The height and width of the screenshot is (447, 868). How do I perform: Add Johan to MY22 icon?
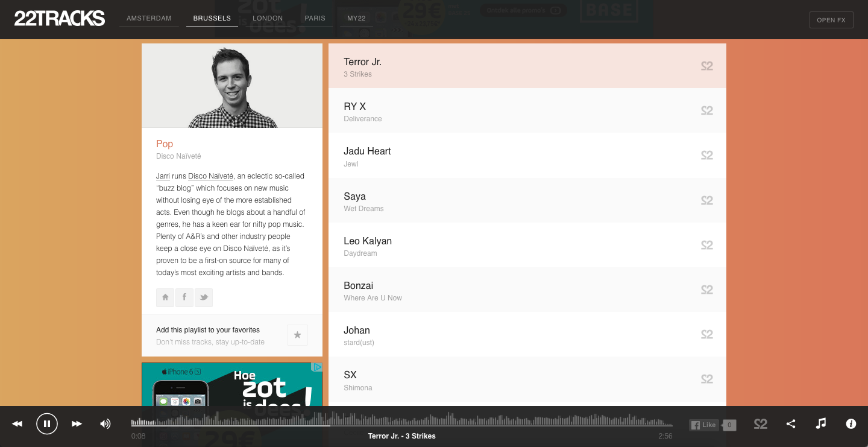coord(707,334)
